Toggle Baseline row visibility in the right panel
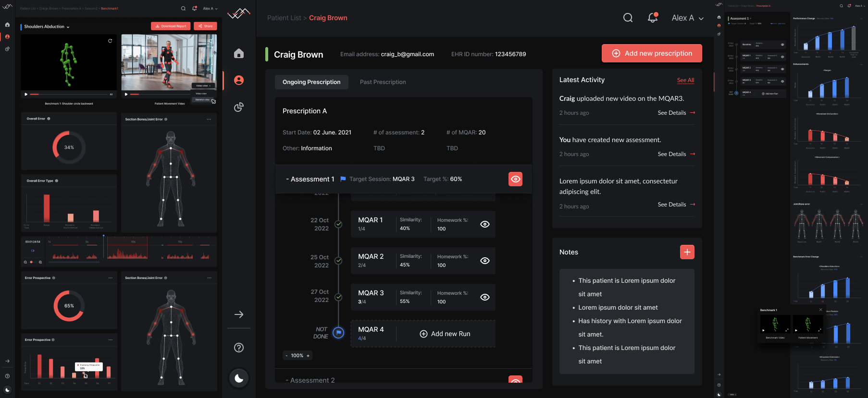The image size is (868, 398). [x=782, y=45]
